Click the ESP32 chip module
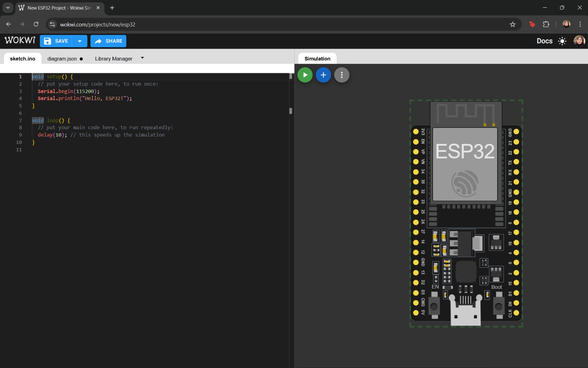The height and width of the screenshot is (368, 588). click(465, 164)
